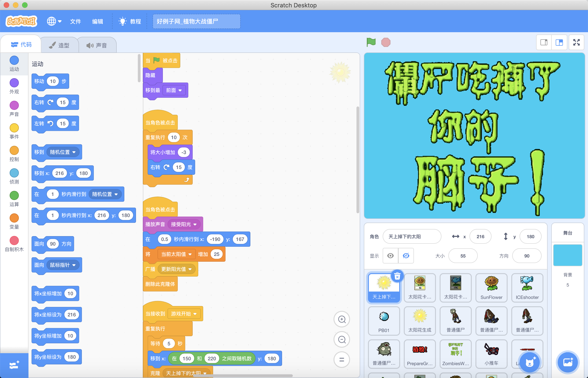Select the stage backdrop thumbnail
Image resolution: width=588 pixels, height=378 pixels.
(568, 255)
